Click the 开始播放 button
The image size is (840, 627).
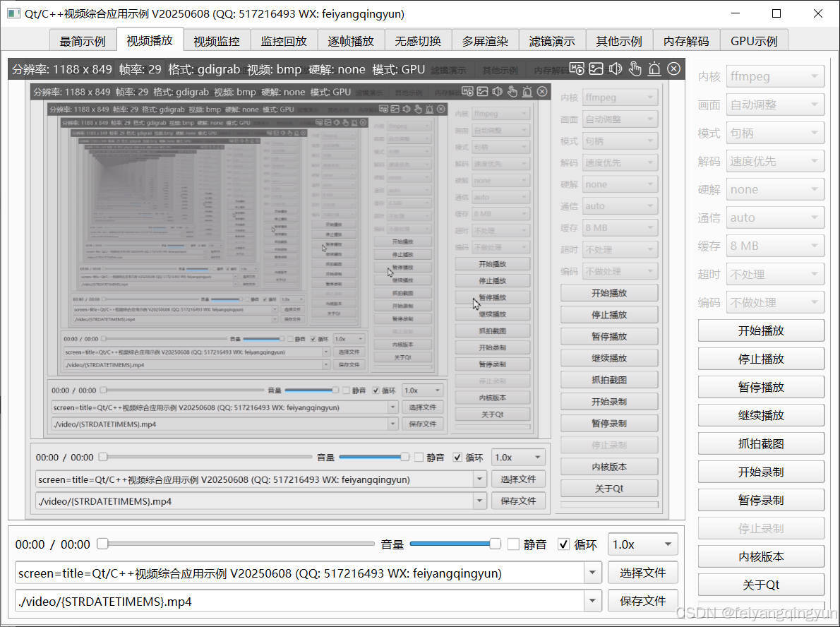[761, 330]
